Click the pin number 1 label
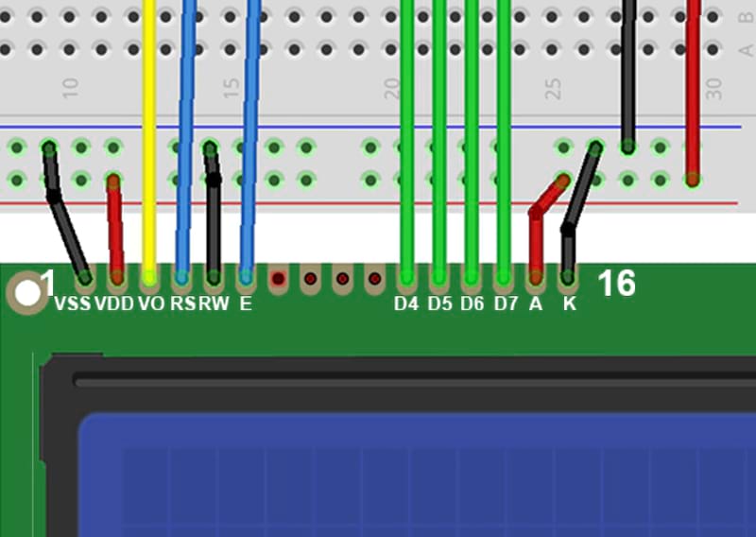 click(x=48, y=283)
